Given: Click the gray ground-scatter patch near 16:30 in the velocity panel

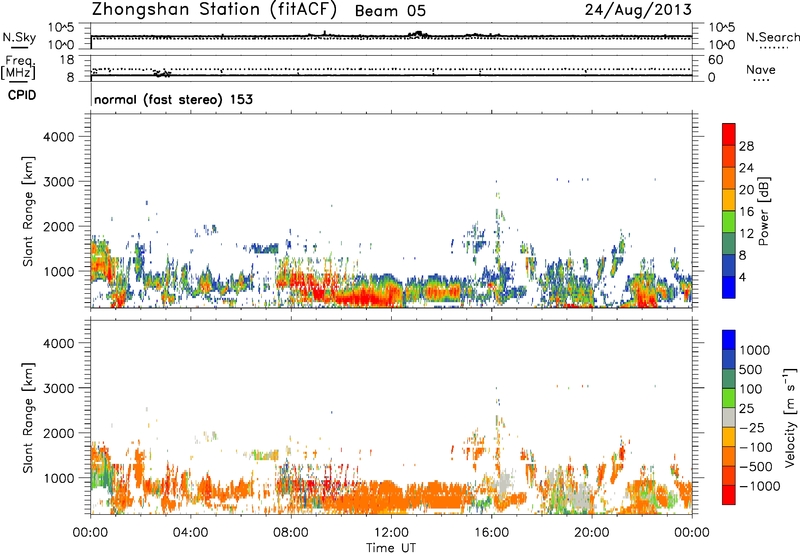Looking at the screenshot, I should coord(503,481).
